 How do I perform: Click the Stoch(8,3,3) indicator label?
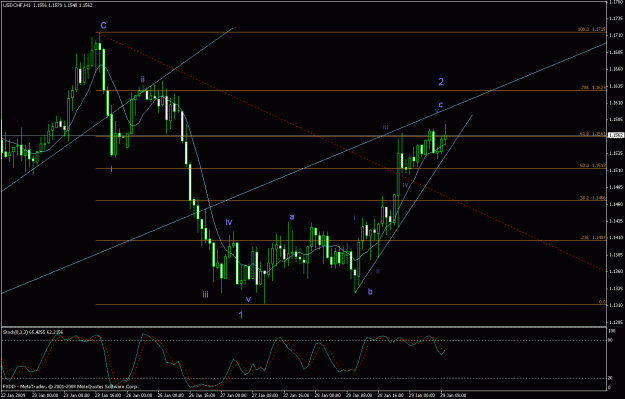(33, 332)
